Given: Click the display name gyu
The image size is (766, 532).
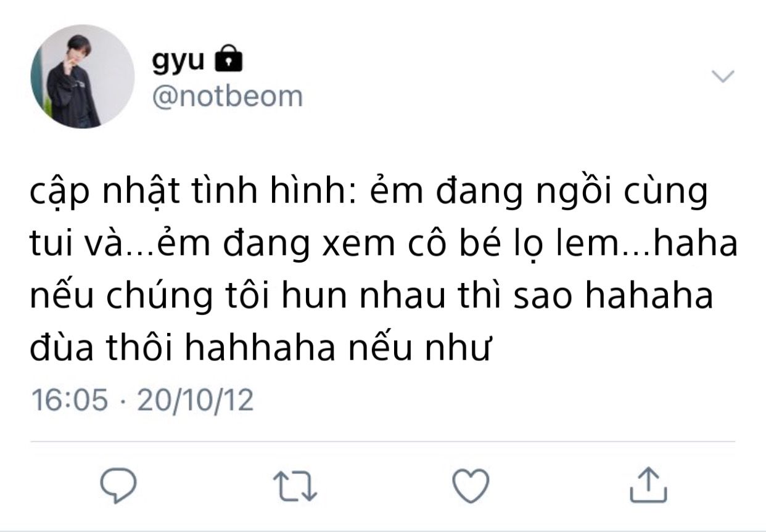Looking at the screenshot, I should (178, 61).
